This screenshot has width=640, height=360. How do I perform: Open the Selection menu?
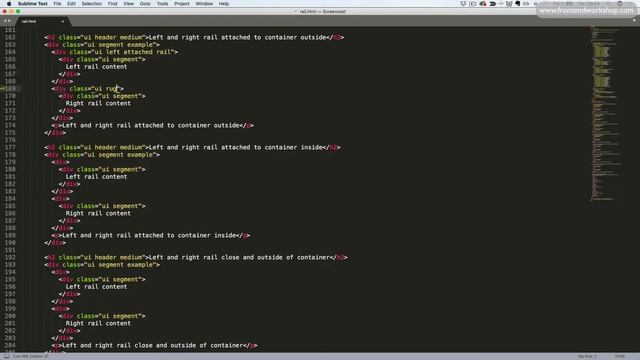click(x=91, y=4)
